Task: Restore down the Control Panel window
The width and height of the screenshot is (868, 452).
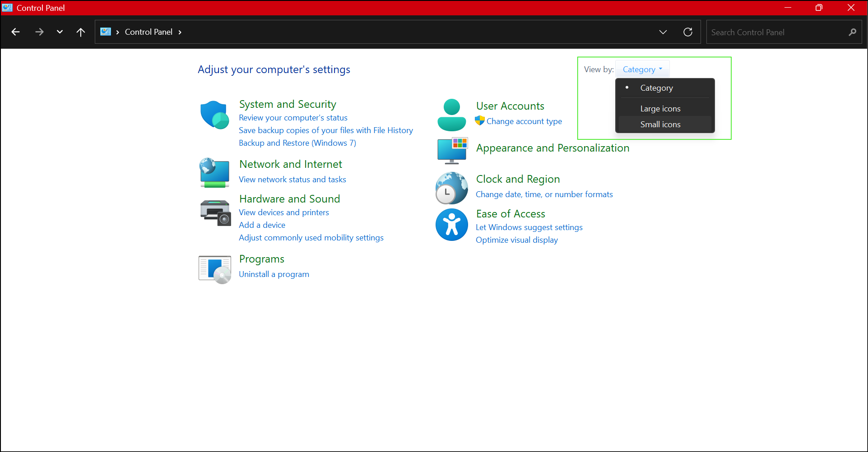Action: (x=819, y=8)
